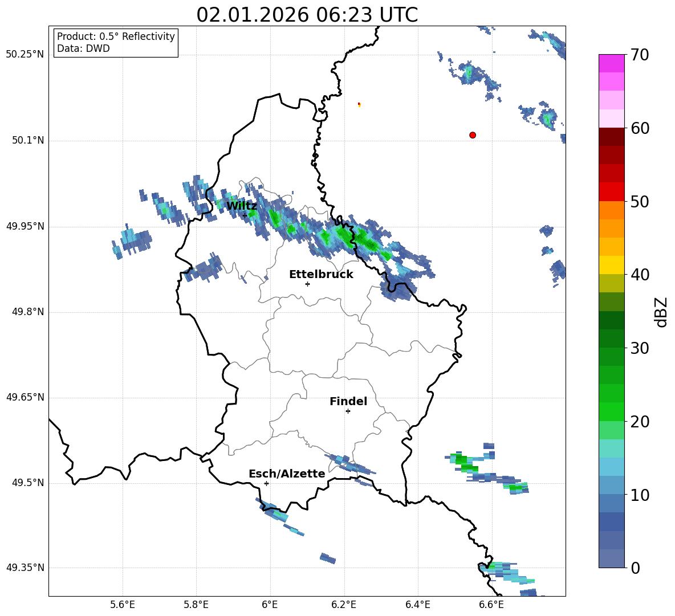Click the 49.8°N latitude label
Viewport: 675px width, 616px height.
click(x=28, y=312)
